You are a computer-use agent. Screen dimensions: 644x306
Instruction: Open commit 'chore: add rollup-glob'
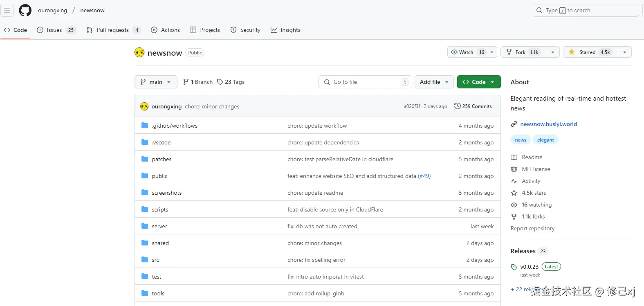316,293
